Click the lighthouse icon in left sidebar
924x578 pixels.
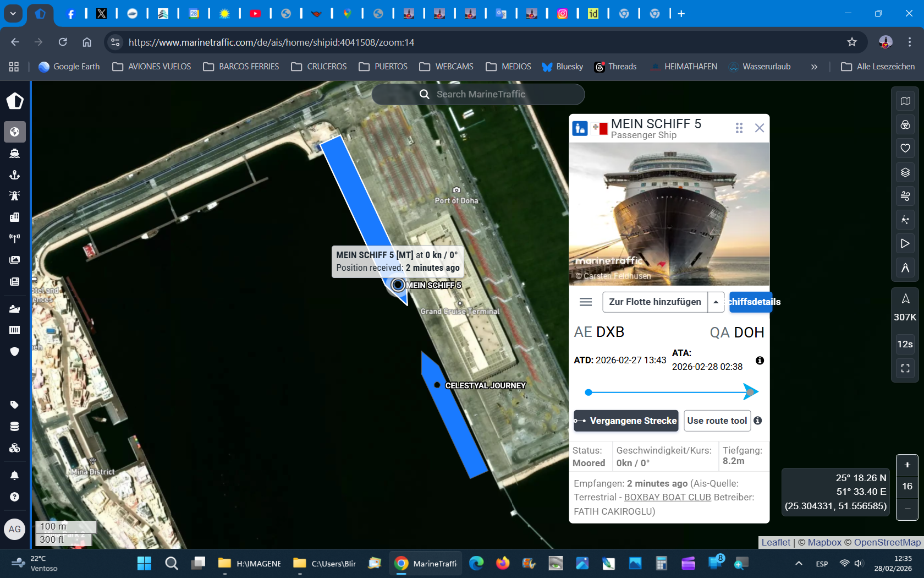click(x=15, y=196)
